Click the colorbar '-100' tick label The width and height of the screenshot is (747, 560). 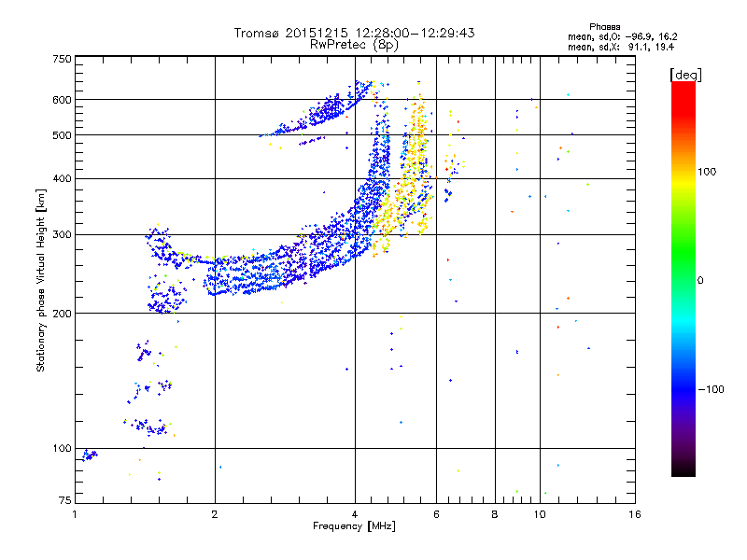click(711, 389)
